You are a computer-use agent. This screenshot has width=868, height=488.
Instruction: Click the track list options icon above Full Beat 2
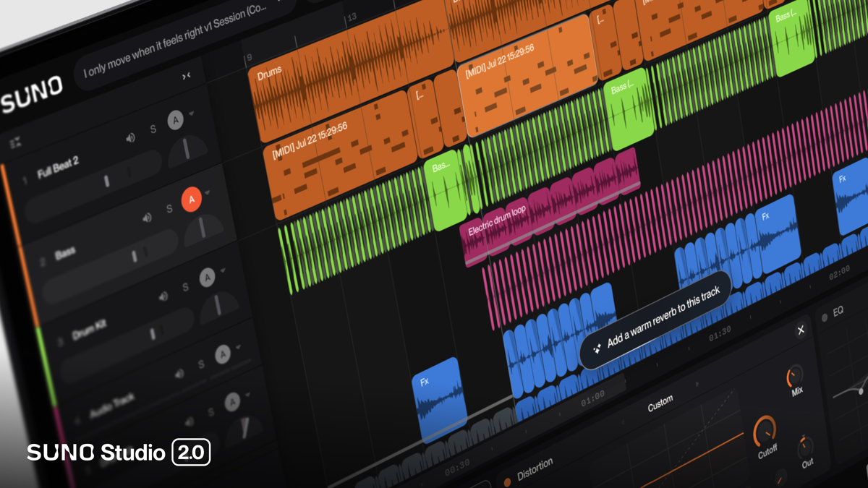(15, 143)
